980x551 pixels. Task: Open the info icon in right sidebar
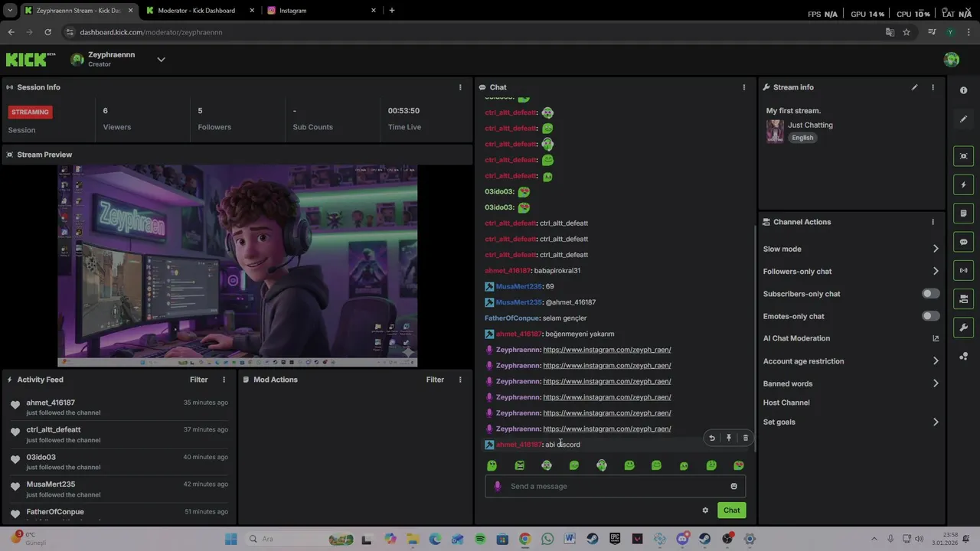[963, 90]
